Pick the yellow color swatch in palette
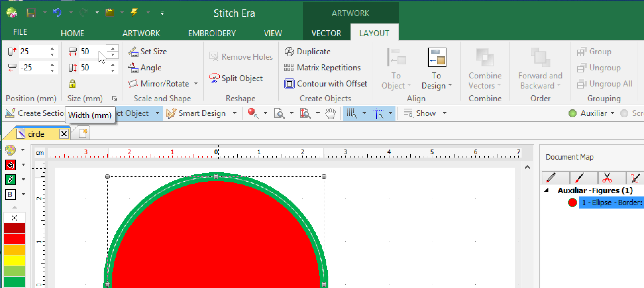Viewport: 644px width, 288px height. tap(14, 260)
